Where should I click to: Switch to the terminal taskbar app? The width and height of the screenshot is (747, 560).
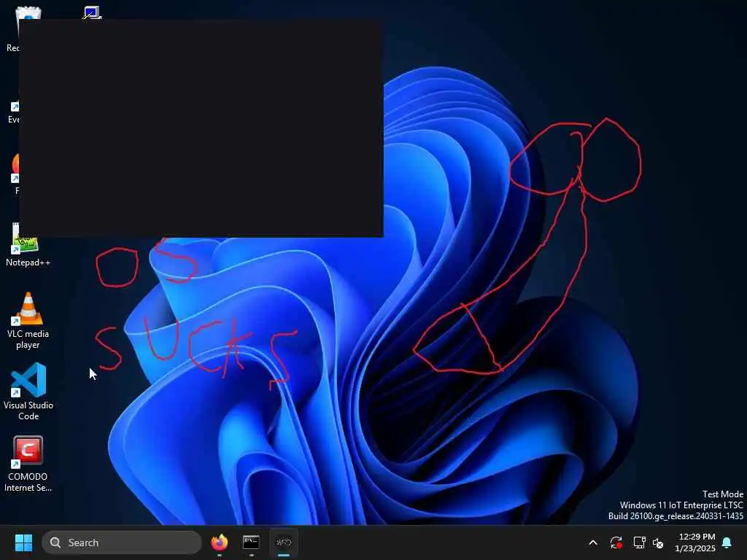(251, 542)
